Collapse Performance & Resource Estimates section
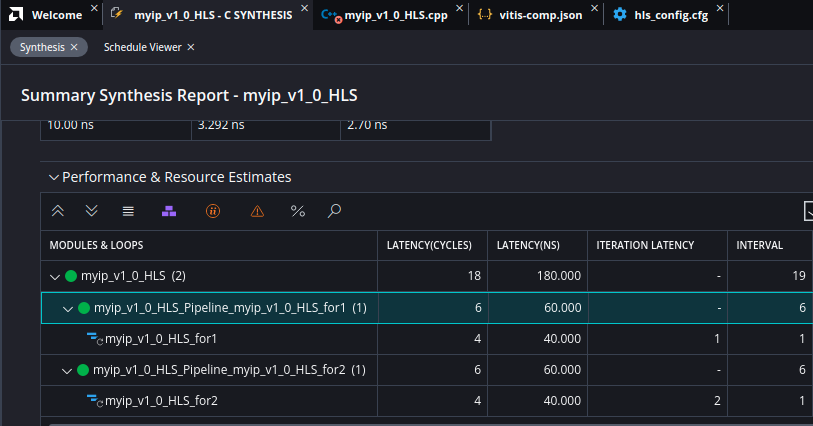 click(54, 177)
